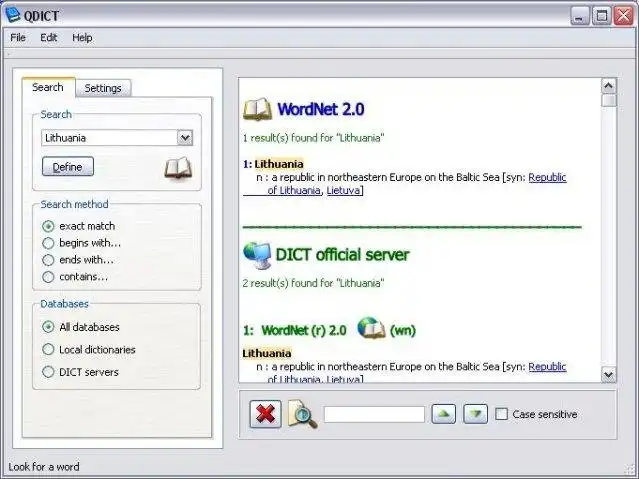Click the DICT official server computer icon
This screenshot has height=479, width=639.
pos(257,255)
